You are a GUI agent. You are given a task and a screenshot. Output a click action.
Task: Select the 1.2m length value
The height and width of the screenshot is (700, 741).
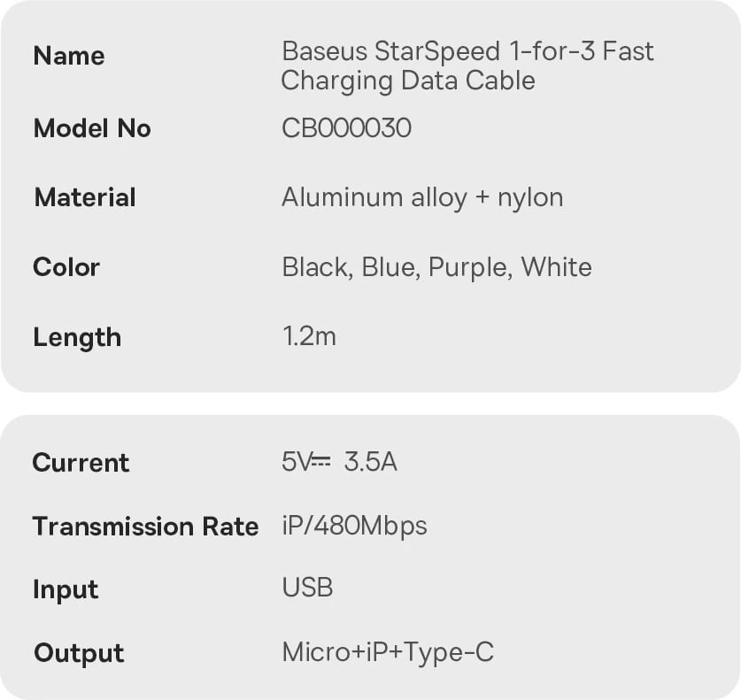pyautogui.click(x=309, y=337)
